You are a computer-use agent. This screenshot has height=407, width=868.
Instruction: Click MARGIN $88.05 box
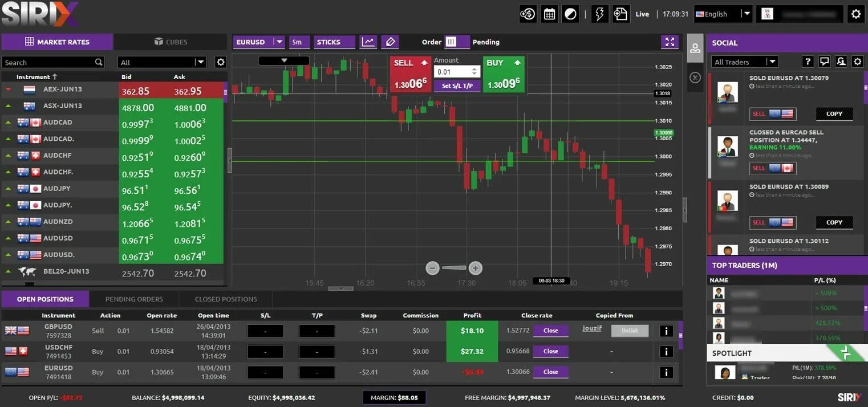(395, 397)
